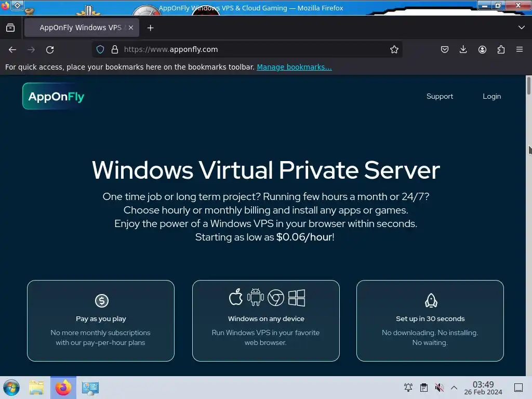
Task: Switch to Firefox in the taskbar
Action: point(63,388)
